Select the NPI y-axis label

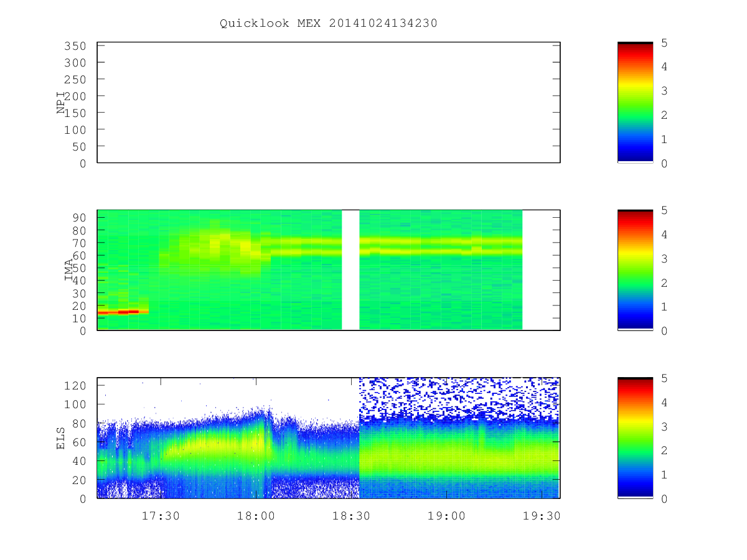61,103
